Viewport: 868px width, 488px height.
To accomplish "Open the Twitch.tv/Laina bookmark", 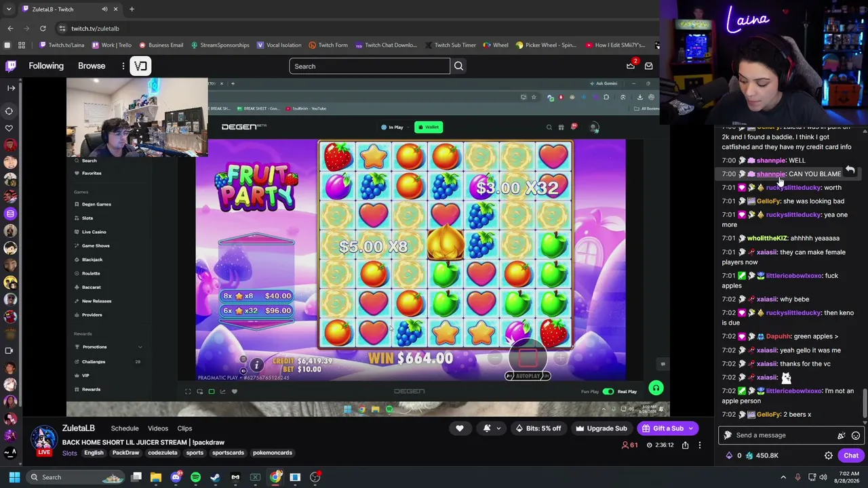I will (x=62, y=45).
